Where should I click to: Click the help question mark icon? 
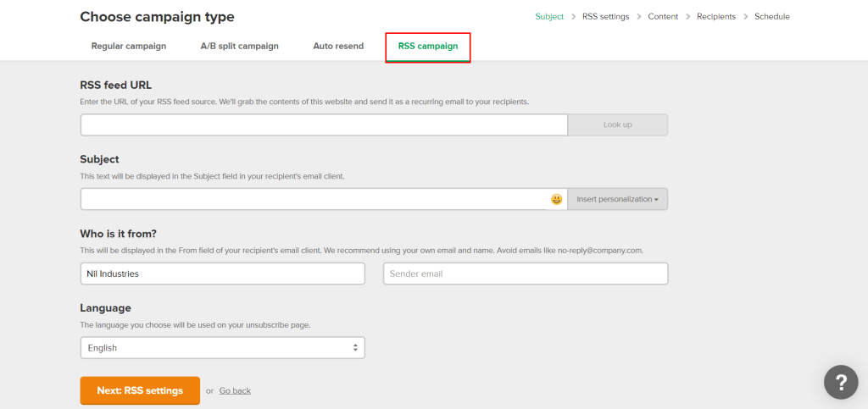pos(840,381)
